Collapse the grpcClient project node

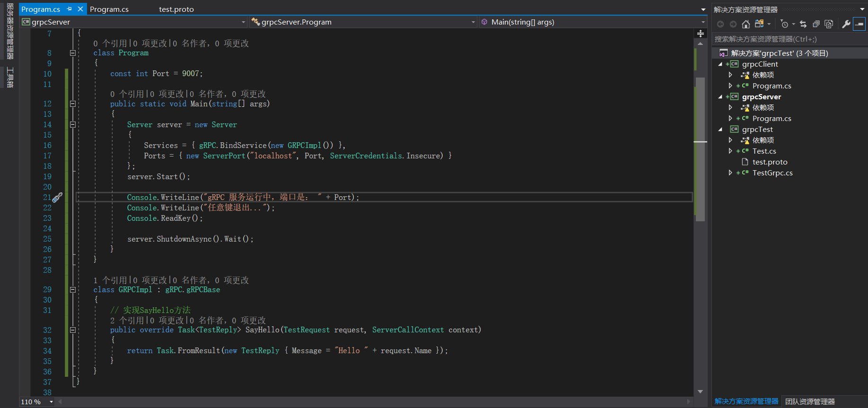(720, 64)
